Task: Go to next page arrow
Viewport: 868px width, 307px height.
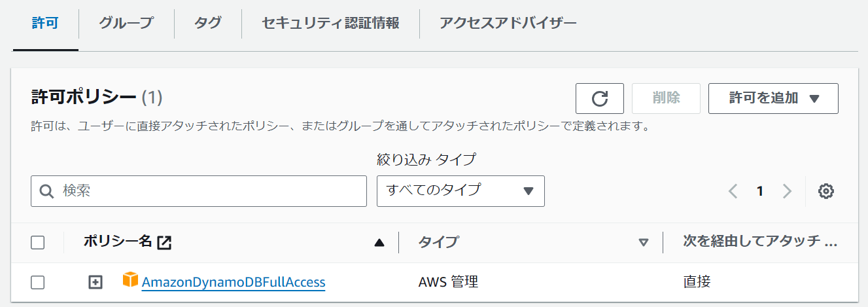Action: click(x=787, y=191)
